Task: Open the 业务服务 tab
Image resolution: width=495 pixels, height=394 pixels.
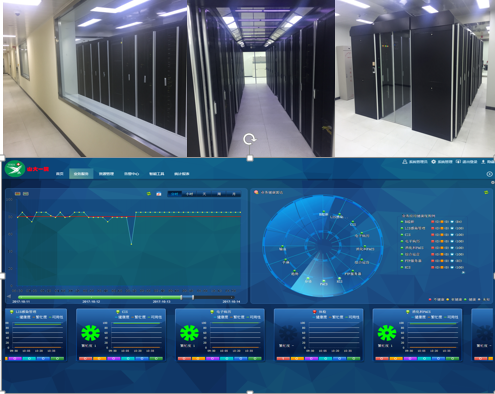Action: click(81, 174)
